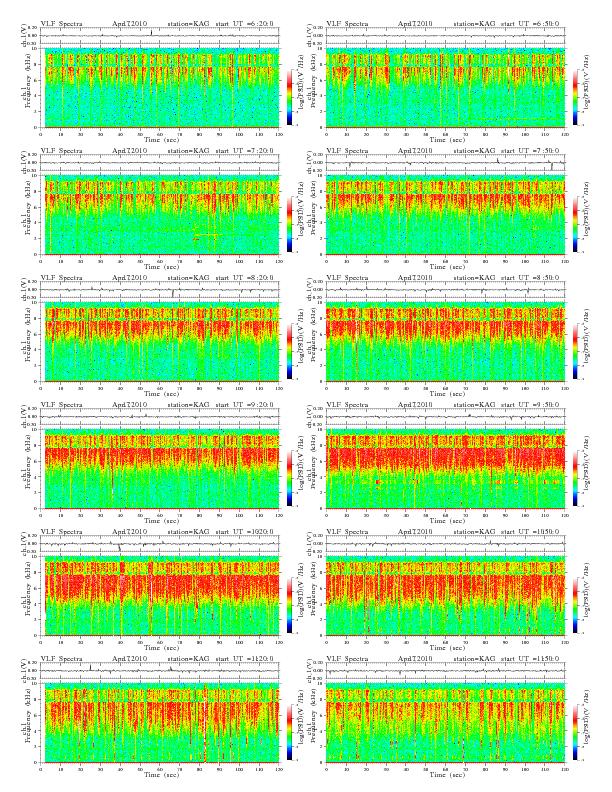Select the PSD color bar of 10:20:0 plot
The image size is (612, 792).
[x=289, y=605]
